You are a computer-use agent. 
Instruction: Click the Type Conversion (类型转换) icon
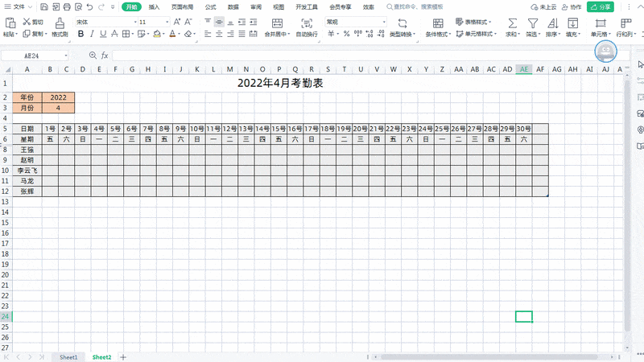(402, 23)
